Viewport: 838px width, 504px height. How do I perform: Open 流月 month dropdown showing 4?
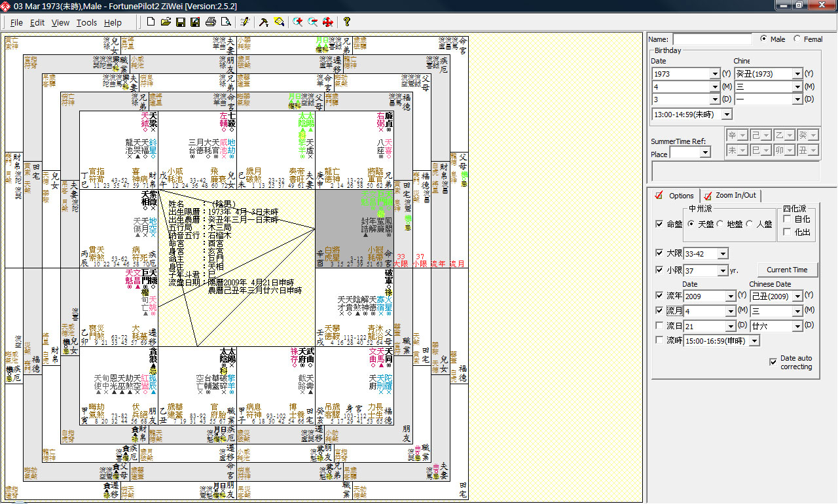[731, 310]
